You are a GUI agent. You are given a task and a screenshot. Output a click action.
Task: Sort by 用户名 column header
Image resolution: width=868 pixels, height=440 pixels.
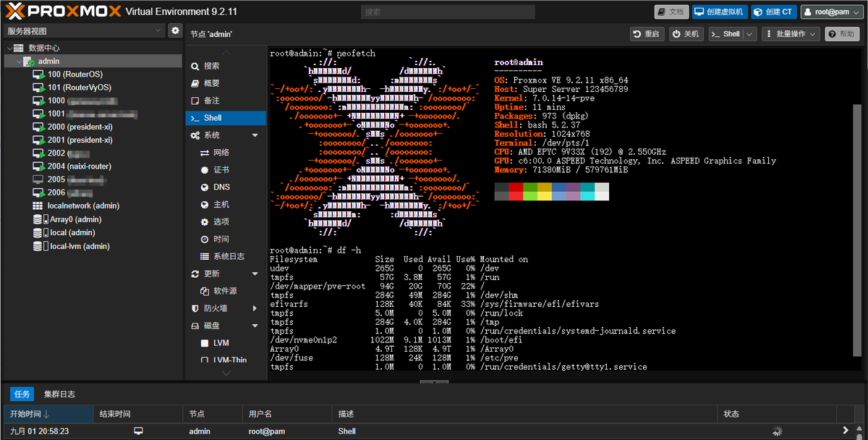point(287,414)
